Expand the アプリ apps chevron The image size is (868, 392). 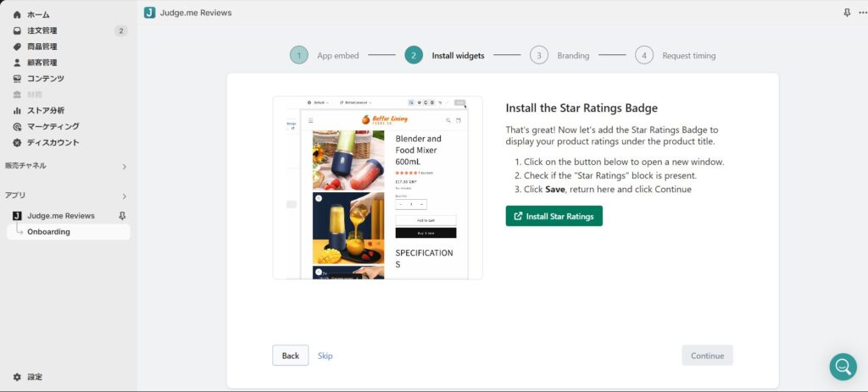pyautogui.click(x=124, y=196)
